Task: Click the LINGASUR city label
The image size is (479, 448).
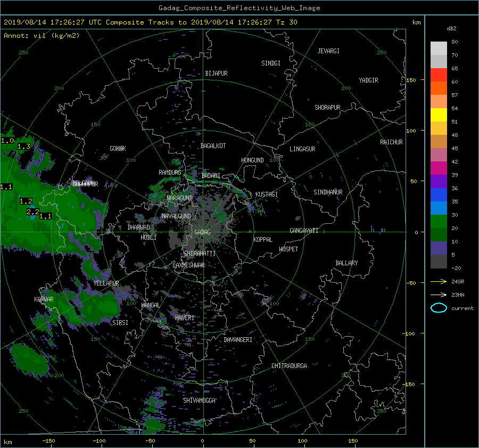Action: pyautogui.click(x=302, y=149)
